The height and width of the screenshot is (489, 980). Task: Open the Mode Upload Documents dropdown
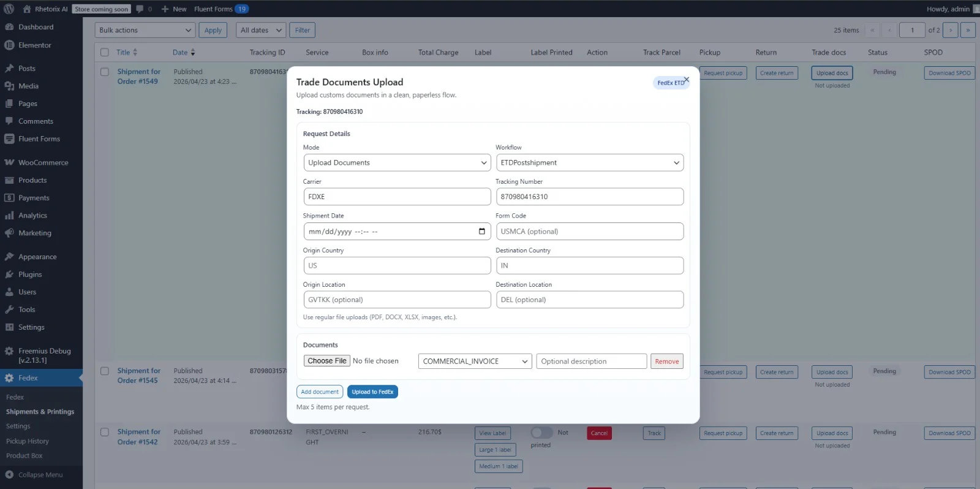(x=397, y=162)
